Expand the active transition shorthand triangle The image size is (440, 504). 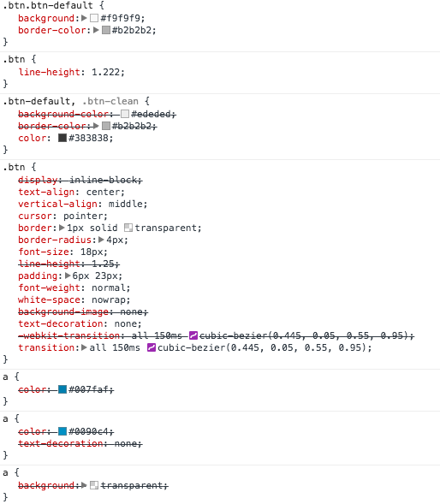pyautogui.click(x=84, y=347)
